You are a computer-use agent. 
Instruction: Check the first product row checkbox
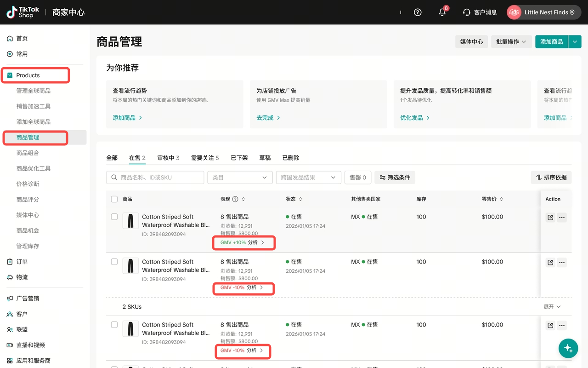pos(114,217)
